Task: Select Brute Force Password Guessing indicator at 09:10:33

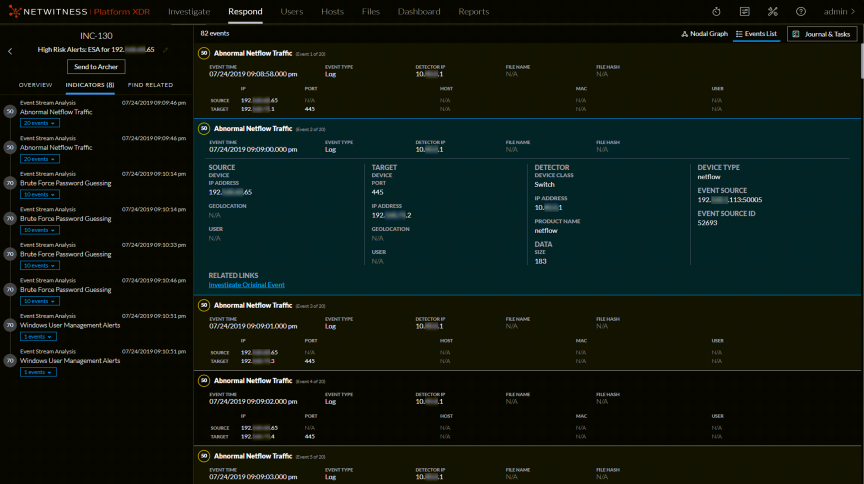Action: pyautogui.click(x=66, y=254)
